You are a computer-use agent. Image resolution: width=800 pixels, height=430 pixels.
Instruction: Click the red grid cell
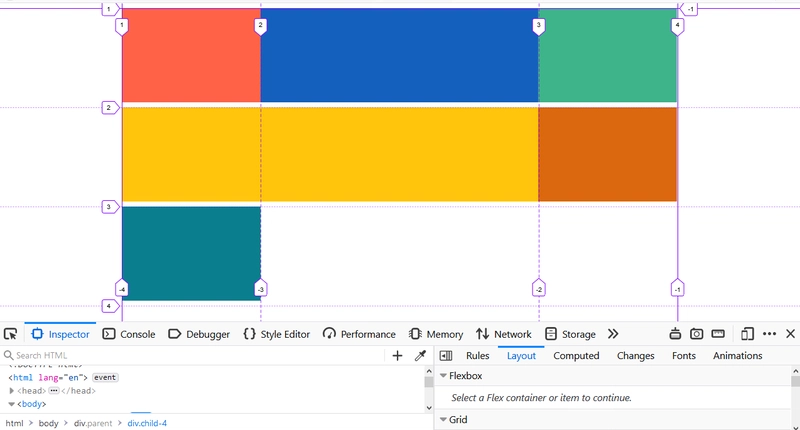pyautogui.click(x=191, y=55)
